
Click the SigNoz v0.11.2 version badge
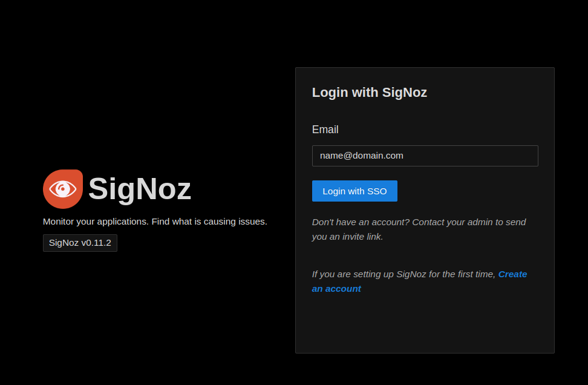coord(80,243)
